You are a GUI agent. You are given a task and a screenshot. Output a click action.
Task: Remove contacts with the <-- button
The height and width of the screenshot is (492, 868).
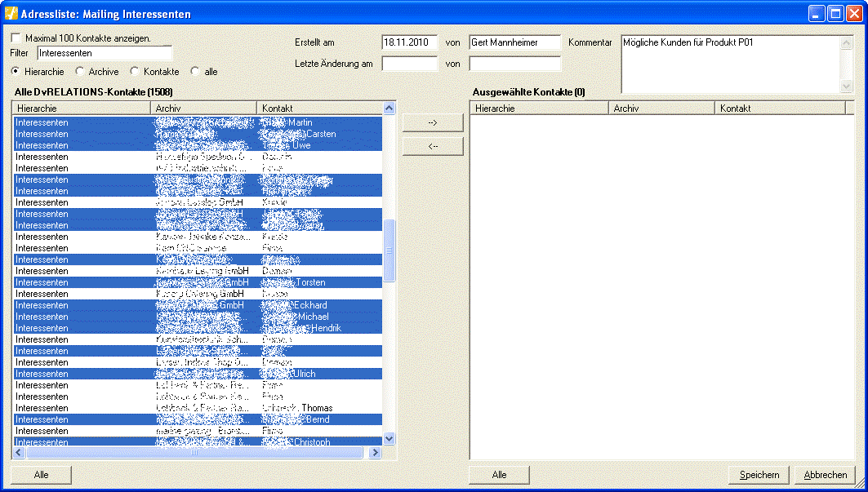433,146
